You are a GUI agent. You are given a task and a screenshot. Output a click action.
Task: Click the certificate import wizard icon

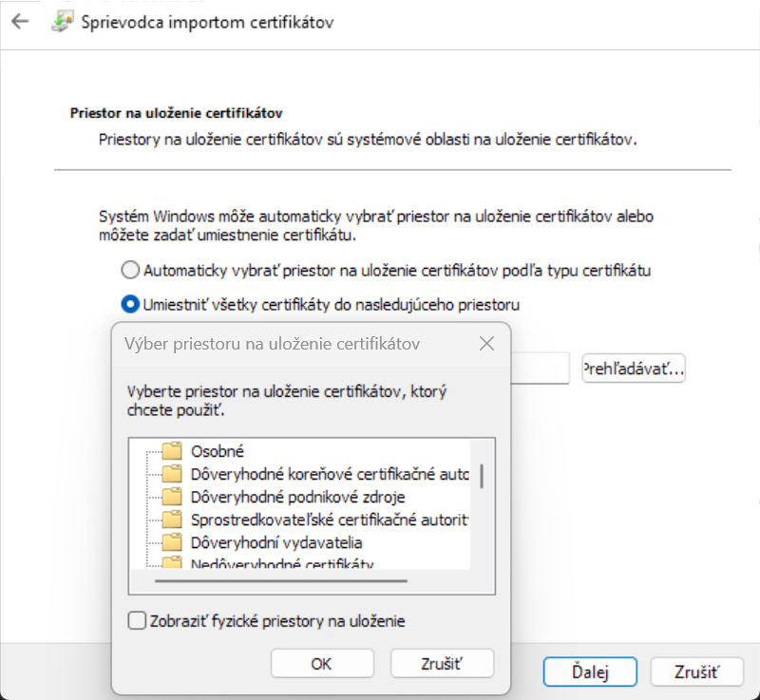point(60,21)
